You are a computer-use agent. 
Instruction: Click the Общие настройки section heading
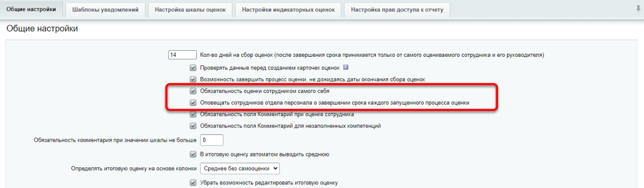pyautogui.click(x=42, y=29)
